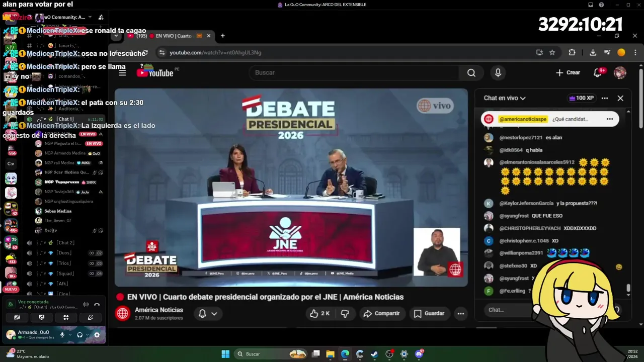Close the live chat panel
644x362 pixels.
pyautogui.click(x=620, y=98)
